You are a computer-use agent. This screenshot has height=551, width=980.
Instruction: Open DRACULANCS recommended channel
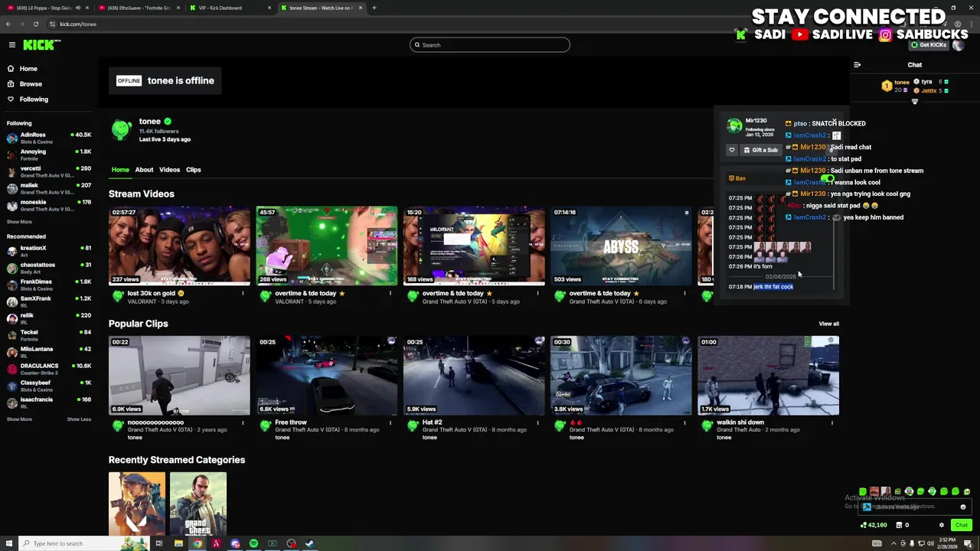pos(47,369)
